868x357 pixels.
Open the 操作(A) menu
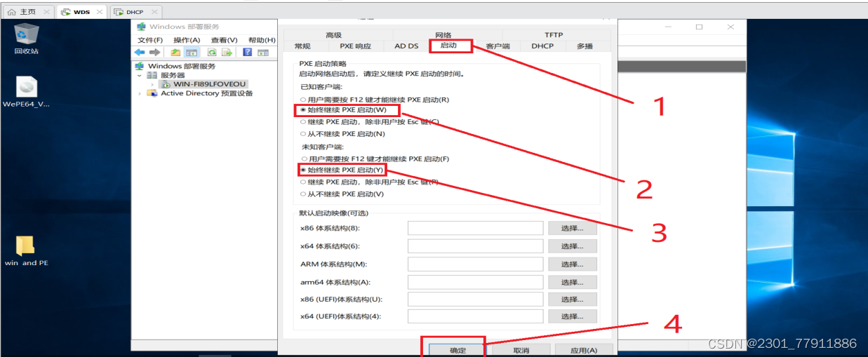pos(187,40)
